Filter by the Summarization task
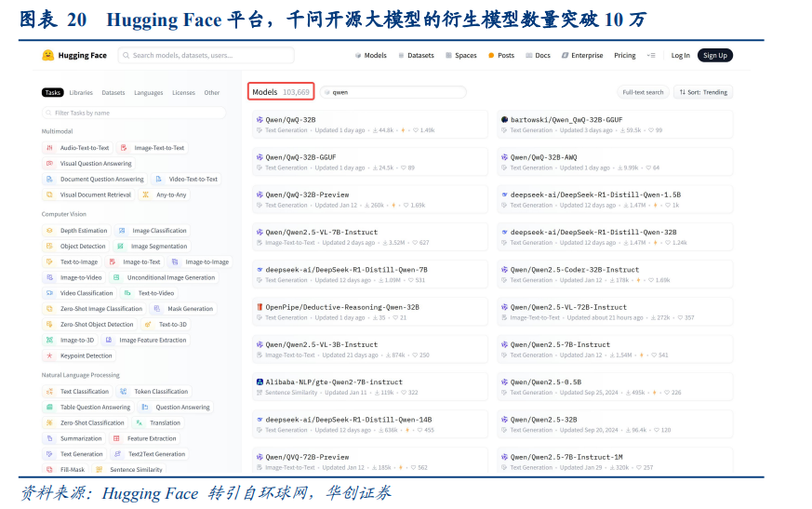Viewport: 812px width, 509px height. [74, 438]
